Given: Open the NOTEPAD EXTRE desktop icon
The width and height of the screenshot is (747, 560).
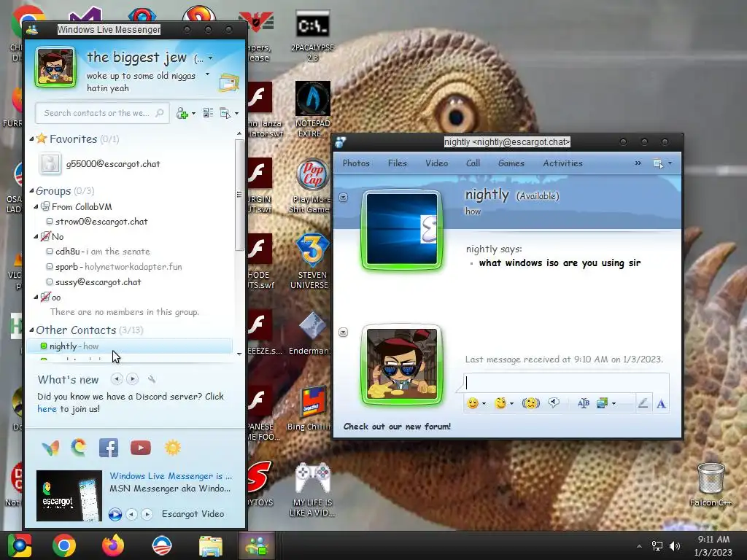Looking at the screenshot, I should (x=312, y=109).
